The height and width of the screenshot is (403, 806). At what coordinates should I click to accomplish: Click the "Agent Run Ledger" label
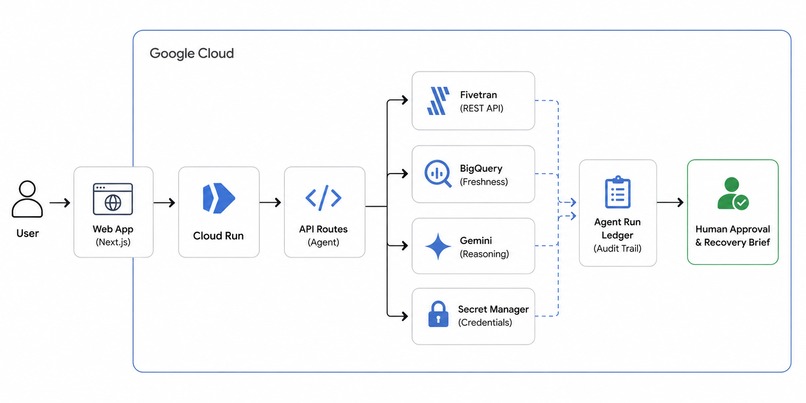617,229
